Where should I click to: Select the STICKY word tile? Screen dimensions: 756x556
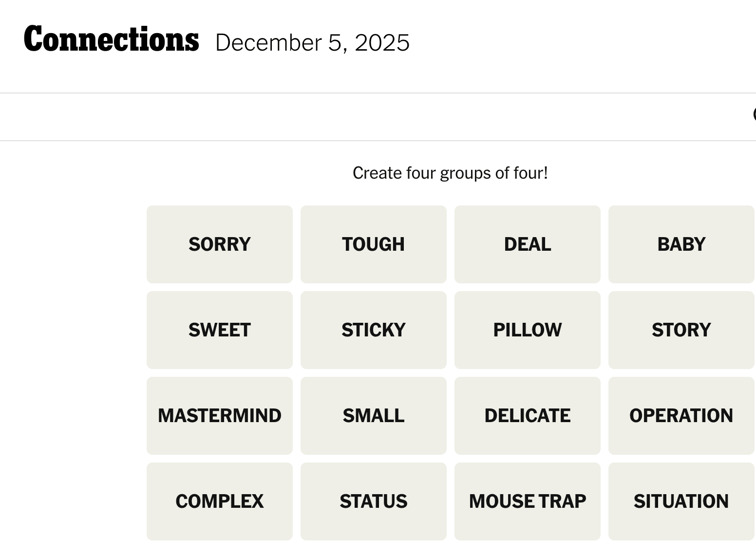pyautogui.click(x=373, y=330)
